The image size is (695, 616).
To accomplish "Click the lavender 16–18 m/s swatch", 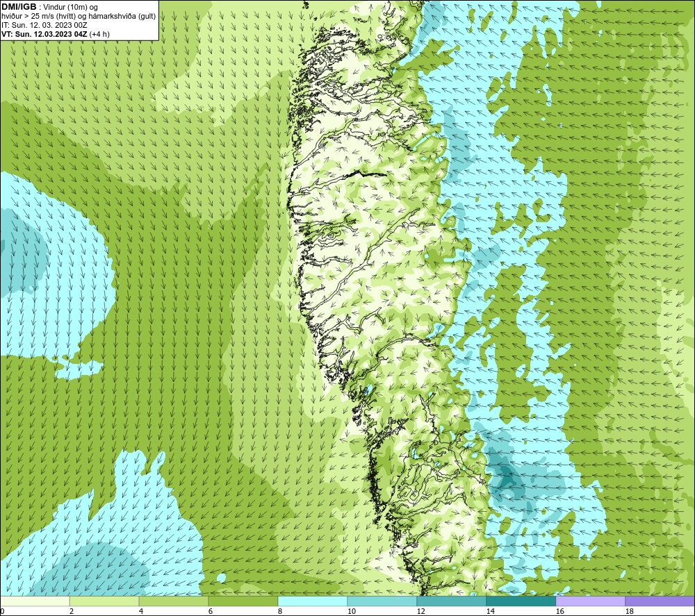I will click(590, 601).
